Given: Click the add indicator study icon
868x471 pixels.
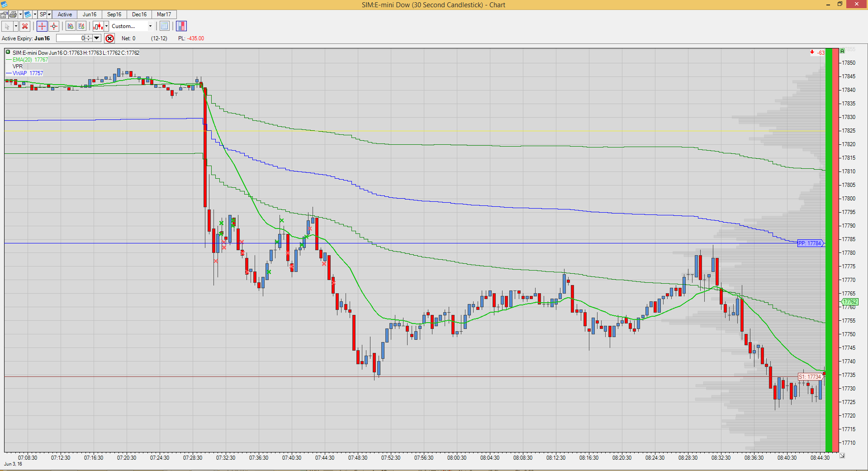Looking at the screenshot, I should [x=70, y=26].
